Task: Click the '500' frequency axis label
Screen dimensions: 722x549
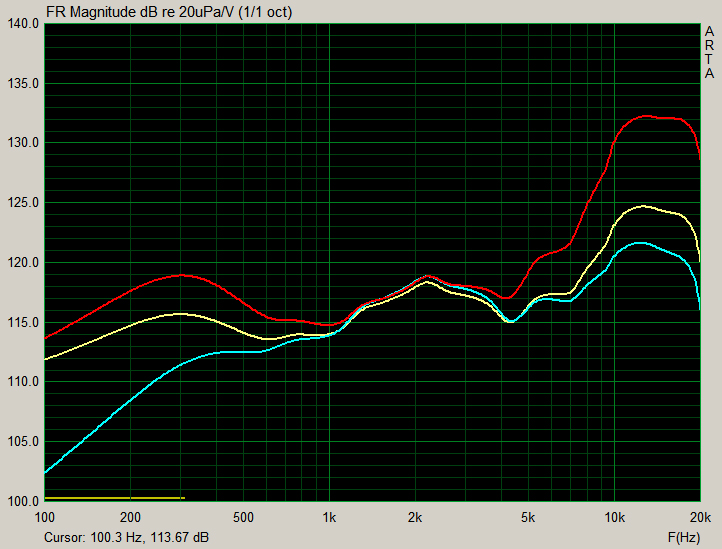Action: coord(244,518)
